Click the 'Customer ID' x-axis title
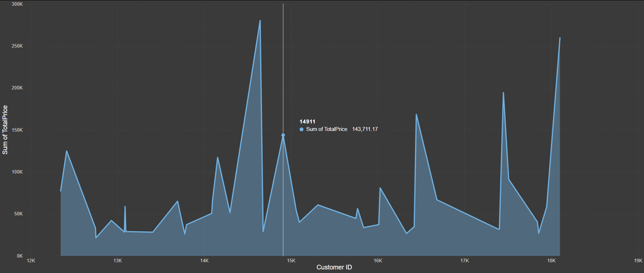The width and height of the screenshot is (644, 273). pyautogui.click(x=334, y=267)
